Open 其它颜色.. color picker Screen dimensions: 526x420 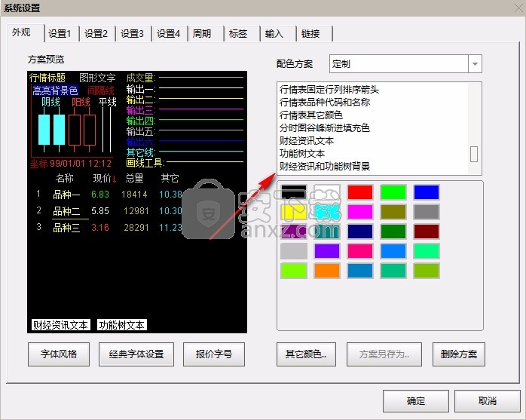[x=306, y=354]
